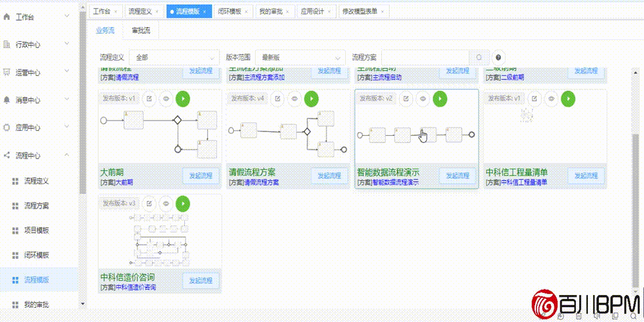This screenshot has height=322, width=644.
Task: Open the 应用设计 top tab
Action: [x=316, y=12]
